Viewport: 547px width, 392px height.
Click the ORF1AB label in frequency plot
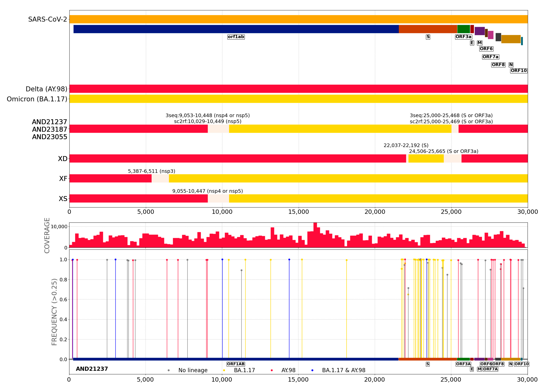(235, 364)
